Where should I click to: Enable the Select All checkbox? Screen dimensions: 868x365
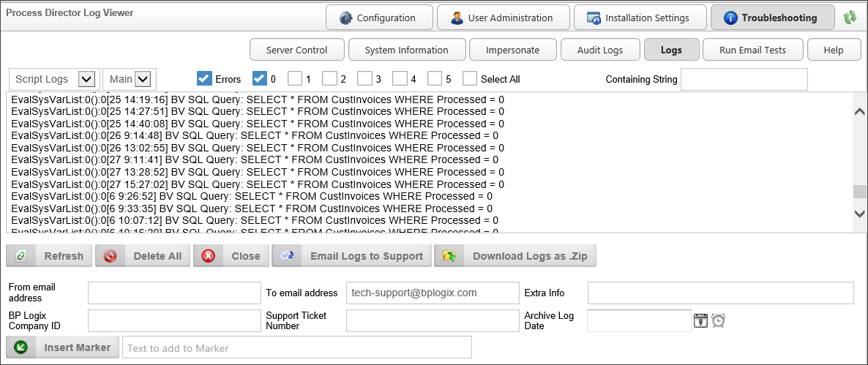(470, 78)
